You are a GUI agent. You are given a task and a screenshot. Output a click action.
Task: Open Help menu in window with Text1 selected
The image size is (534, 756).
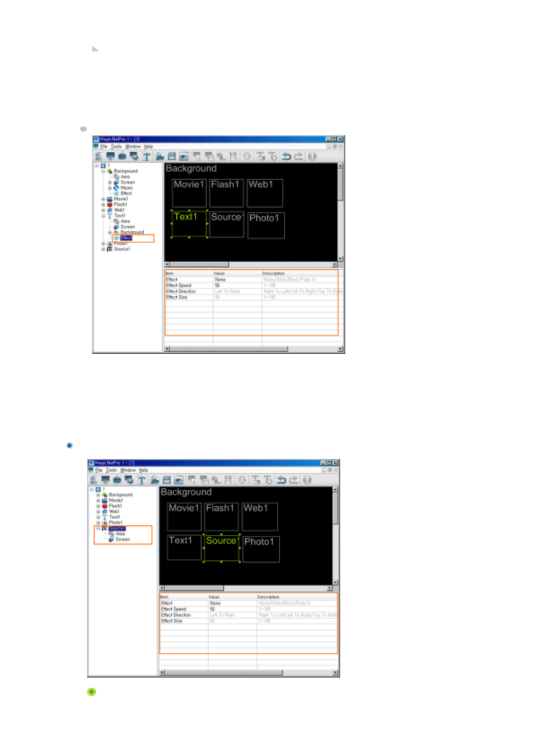(x=148, y=146)
